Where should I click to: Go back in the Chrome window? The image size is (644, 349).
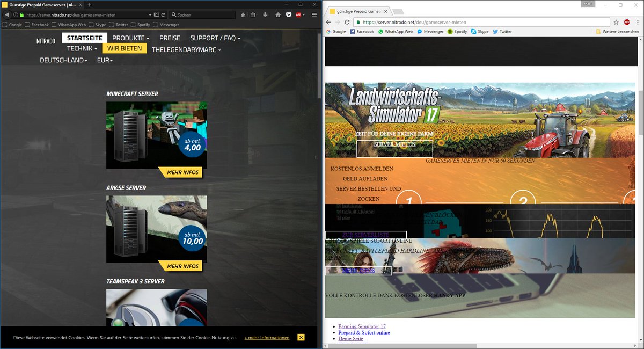[328, 23]
